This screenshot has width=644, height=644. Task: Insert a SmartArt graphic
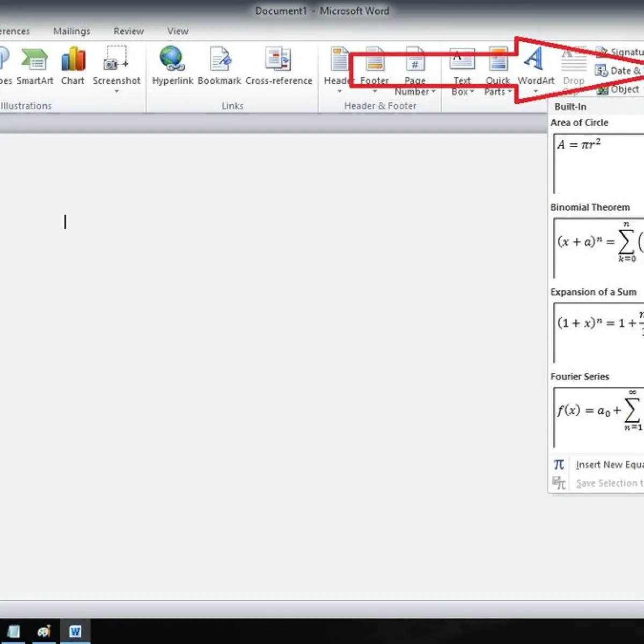(35, 67)
